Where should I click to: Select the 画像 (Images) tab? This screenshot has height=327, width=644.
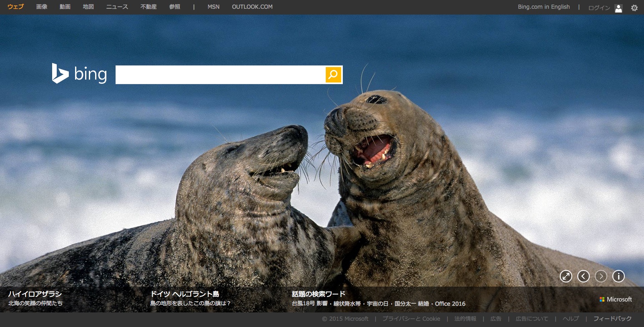(x=42, y=7)
